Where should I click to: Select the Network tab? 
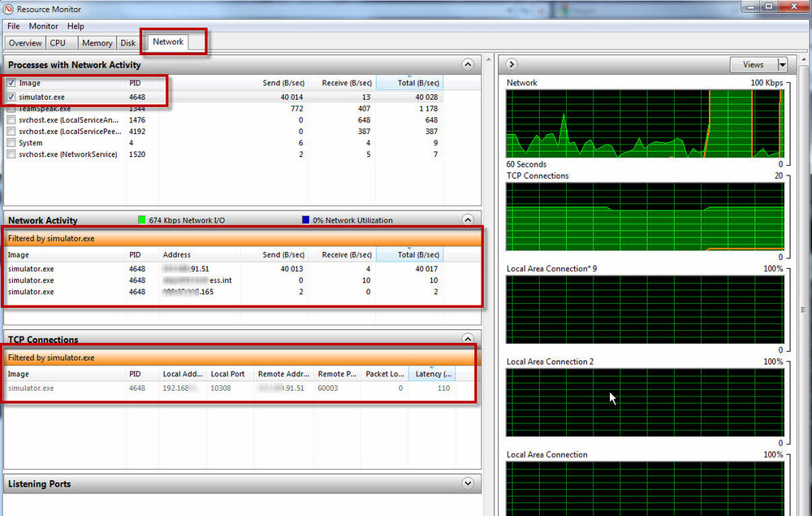(168, 42)
